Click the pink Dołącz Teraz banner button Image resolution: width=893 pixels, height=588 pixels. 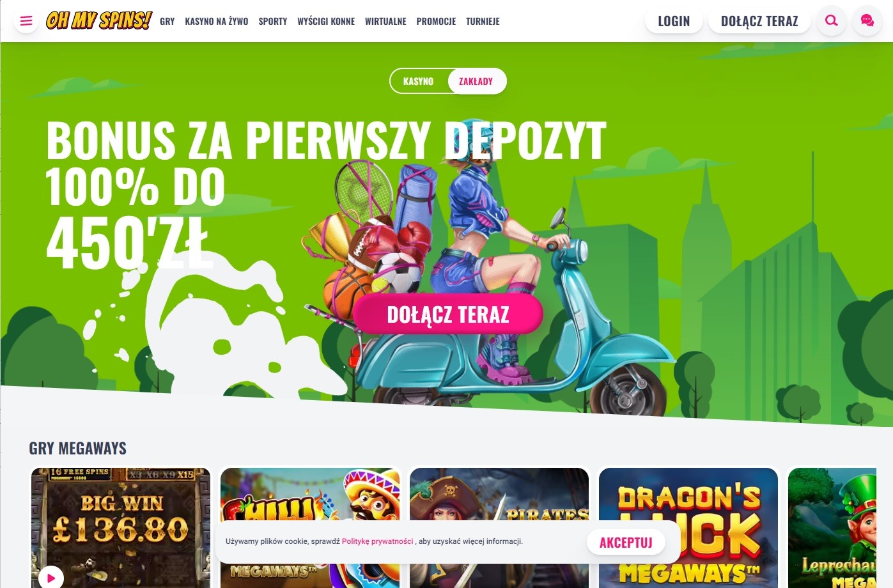pos(448,314)
